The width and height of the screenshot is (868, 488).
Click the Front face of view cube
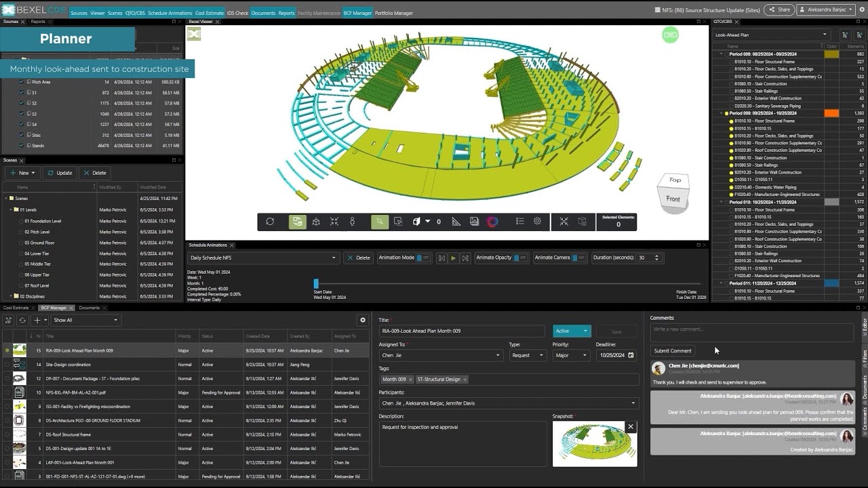tap(673, 199)
